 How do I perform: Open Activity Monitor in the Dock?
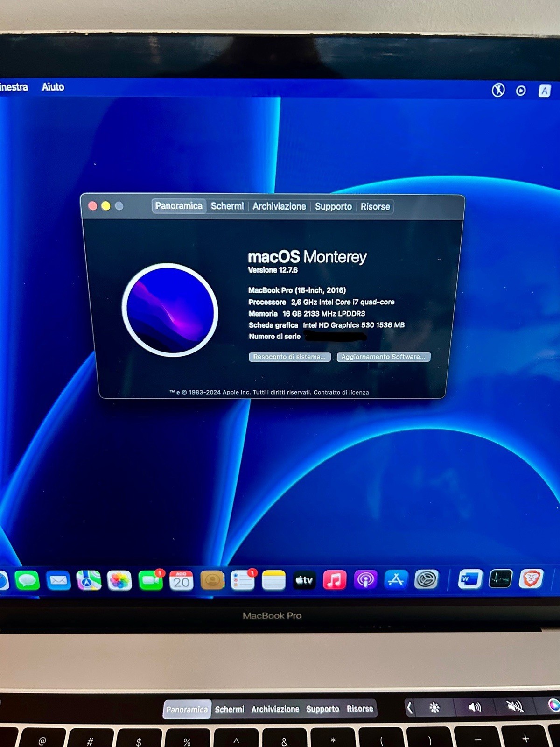[500, 579]
